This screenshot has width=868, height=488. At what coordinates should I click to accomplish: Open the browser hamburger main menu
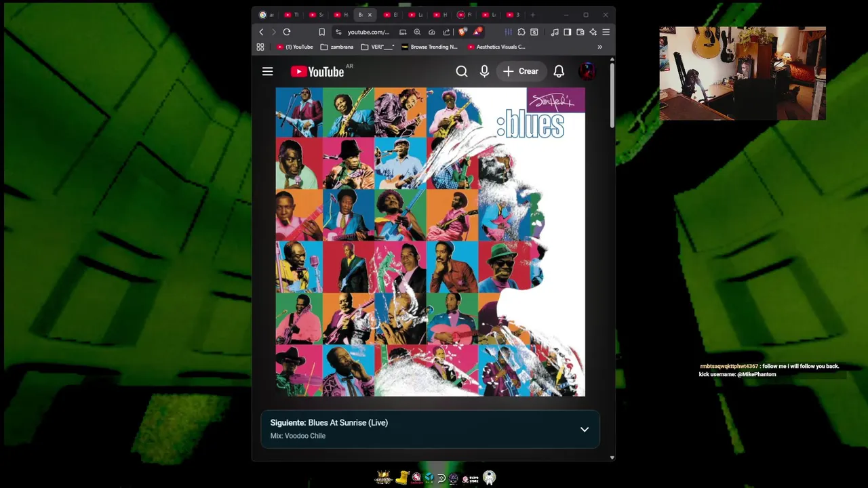click(x=606, y=32)
